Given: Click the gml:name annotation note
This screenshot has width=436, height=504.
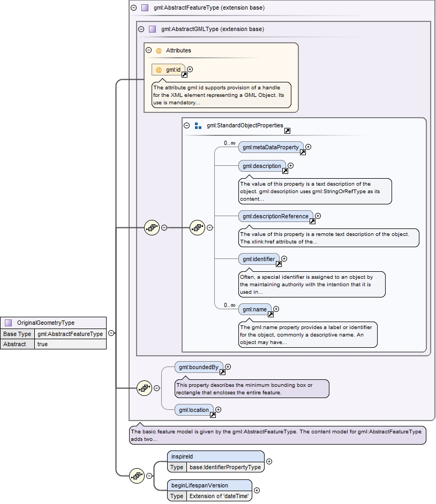Looking at the screenshot, I should click(x=308, y=334).
